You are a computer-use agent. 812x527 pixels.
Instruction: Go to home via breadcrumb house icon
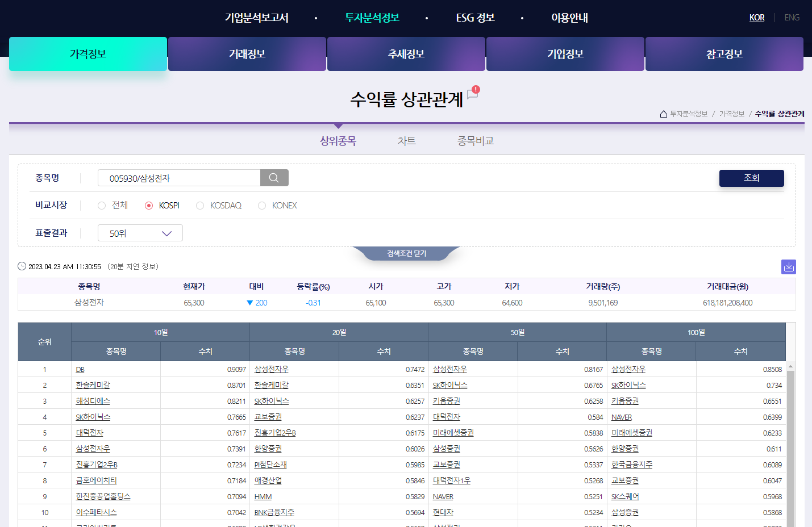point(664,114)
